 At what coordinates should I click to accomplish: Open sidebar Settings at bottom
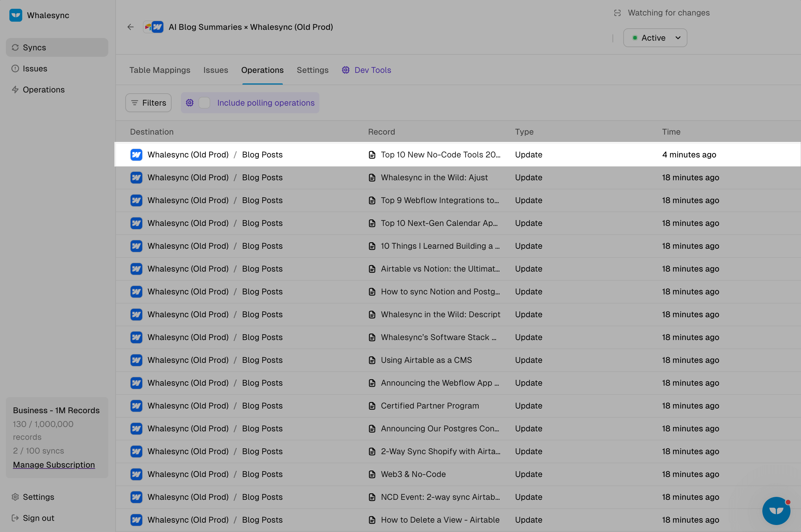pyautogui.click(x=38, y=497)
